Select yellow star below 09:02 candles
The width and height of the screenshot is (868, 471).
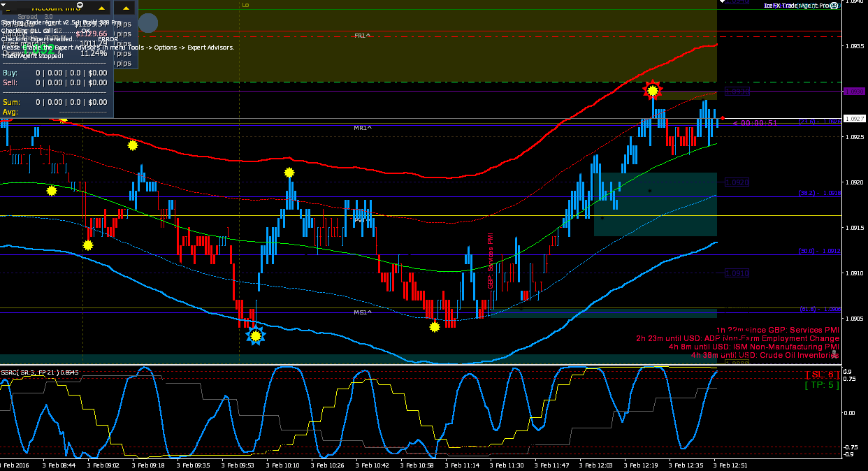click(87, 245)
